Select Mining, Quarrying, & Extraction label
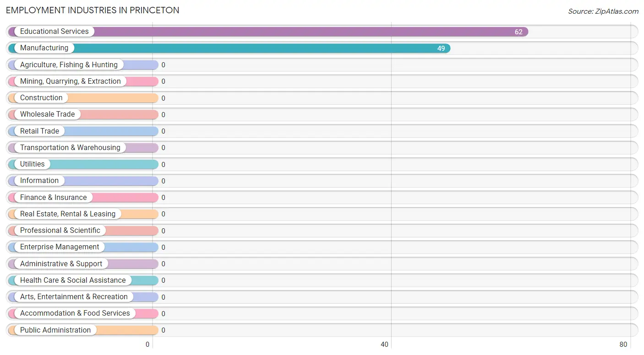Screen dimensions: 644x355 point(71,81)
